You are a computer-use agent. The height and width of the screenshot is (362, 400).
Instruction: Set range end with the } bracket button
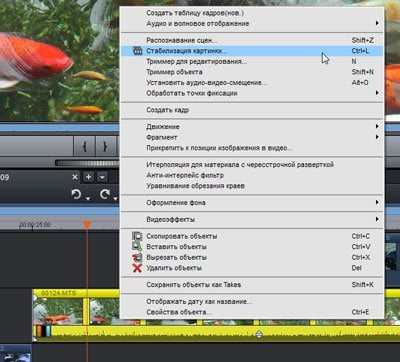tap(105, 146)
